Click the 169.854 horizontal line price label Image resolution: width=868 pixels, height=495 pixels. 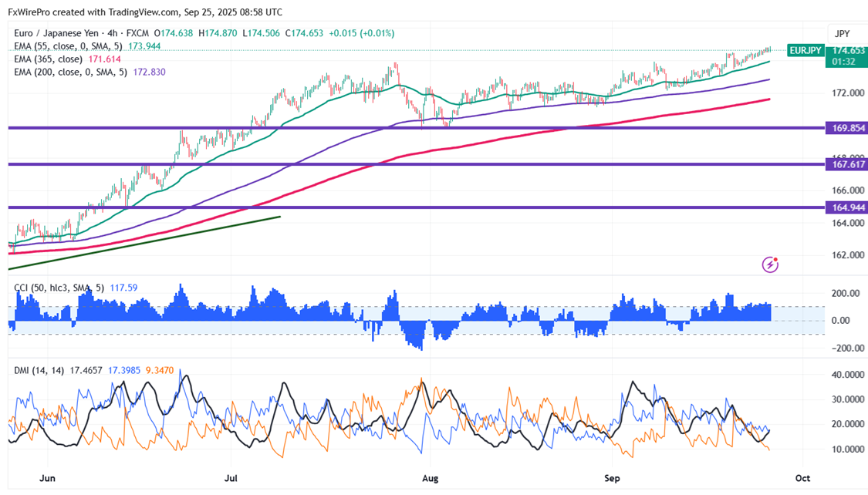(846, 128)
